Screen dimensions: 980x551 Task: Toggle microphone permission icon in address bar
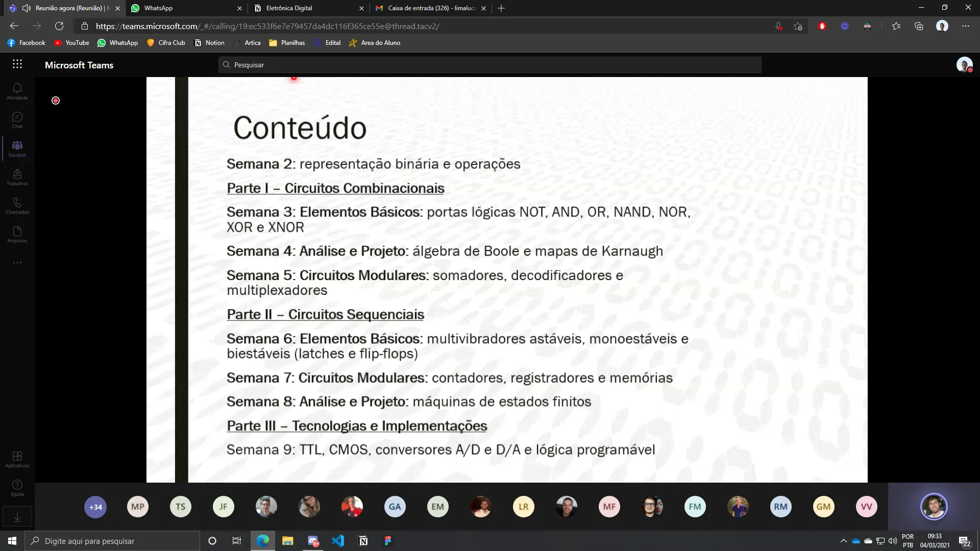778,26
